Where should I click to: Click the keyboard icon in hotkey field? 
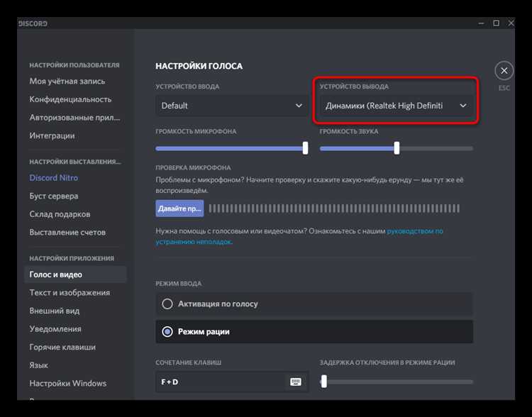point(296,382)
